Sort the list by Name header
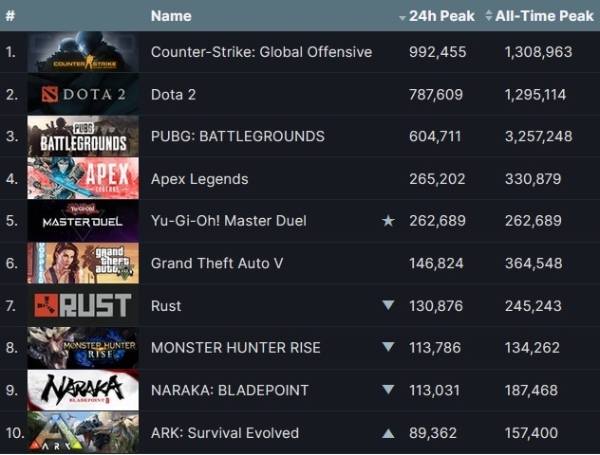The height and width of the screenshot is (455, 600). click(170, 16)
